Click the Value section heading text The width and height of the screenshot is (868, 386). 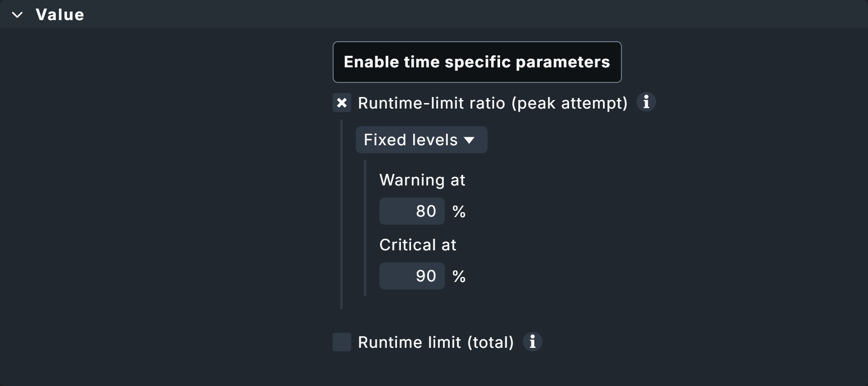click(x=60, y=15)
